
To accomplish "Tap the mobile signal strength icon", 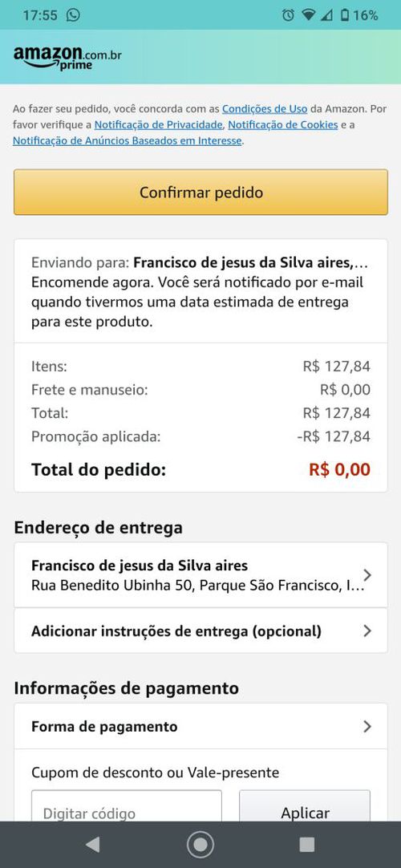I will (327, 15).
